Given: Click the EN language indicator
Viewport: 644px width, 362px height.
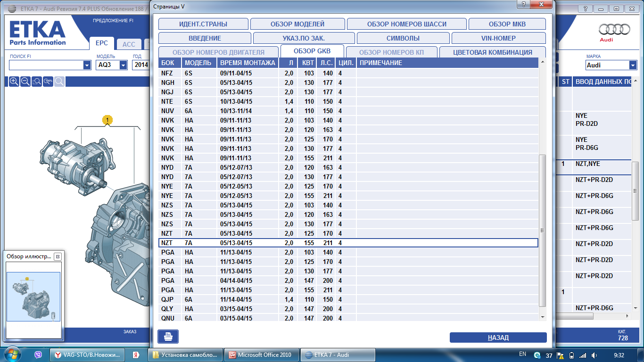Looking at the screenshot, I should point(522,354).
